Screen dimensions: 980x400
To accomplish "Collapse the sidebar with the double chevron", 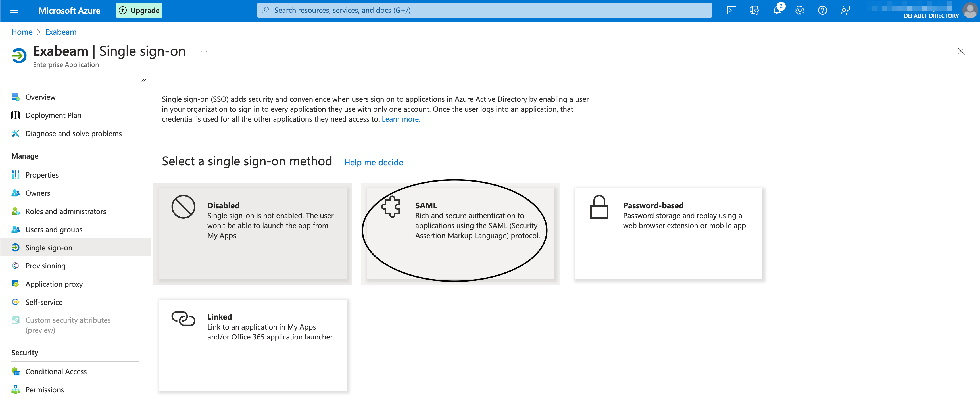I will pyautogui.click(x=144, y=82).
